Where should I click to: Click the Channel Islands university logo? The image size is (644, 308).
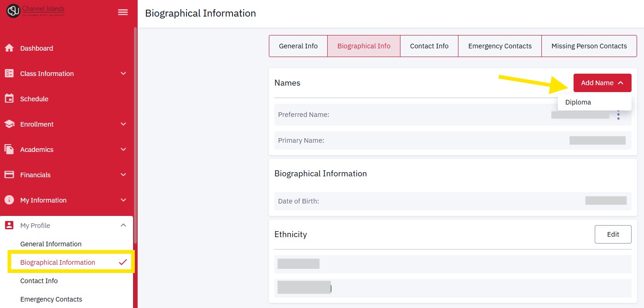point(35,11)
